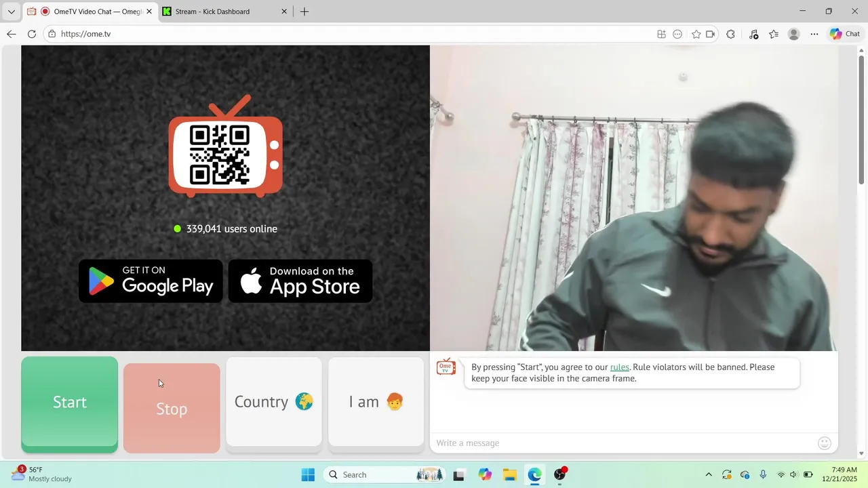
Task: Launch Copilot from the taskbar
Action: pyautogui.click(x=485, y=474)
